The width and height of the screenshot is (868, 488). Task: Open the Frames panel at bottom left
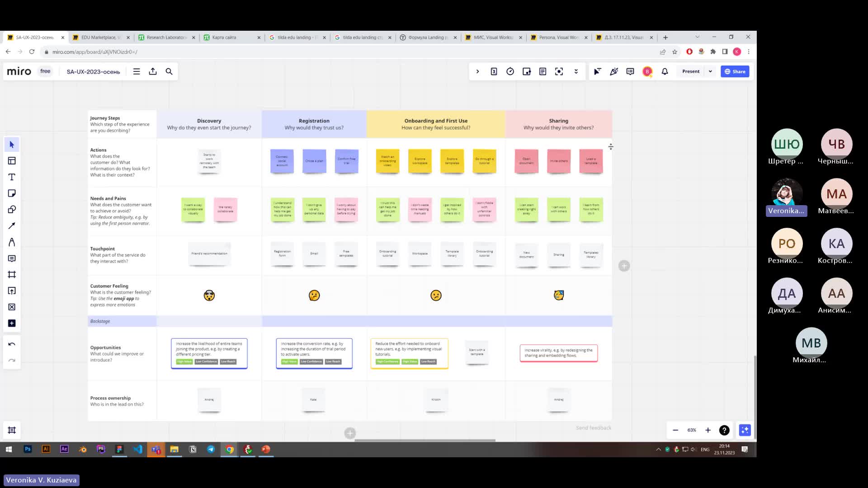tap(12, 430)
